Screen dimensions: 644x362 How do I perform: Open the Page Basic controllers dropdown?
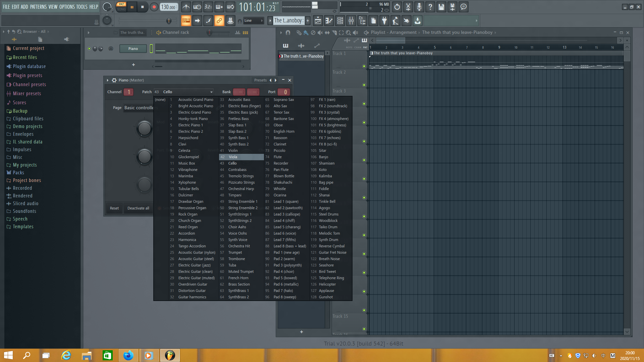[x=139, y=108]
